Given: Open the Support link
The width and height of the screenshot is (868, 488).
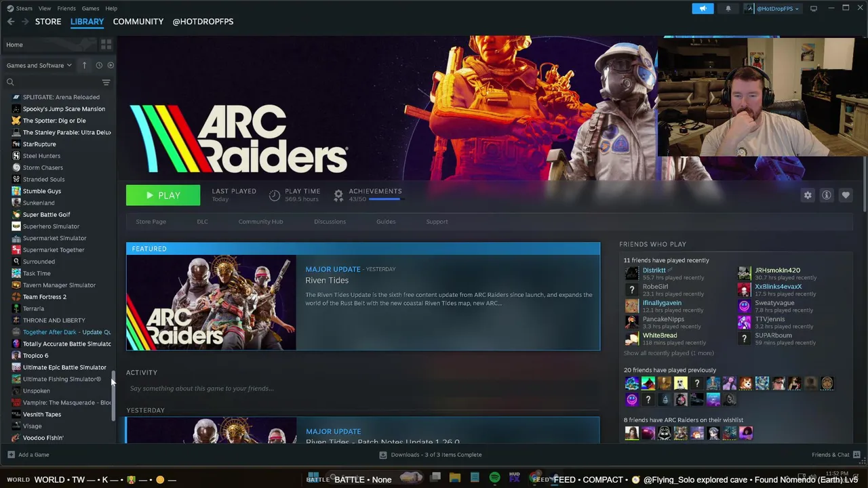Looking at the screenshot, I should click(x=437, y=222).
